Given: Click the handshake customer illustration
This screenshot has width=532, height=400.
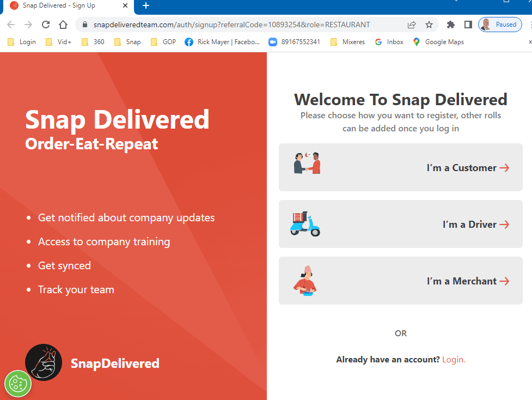Looking at the screenshot, I should [307, 163].
